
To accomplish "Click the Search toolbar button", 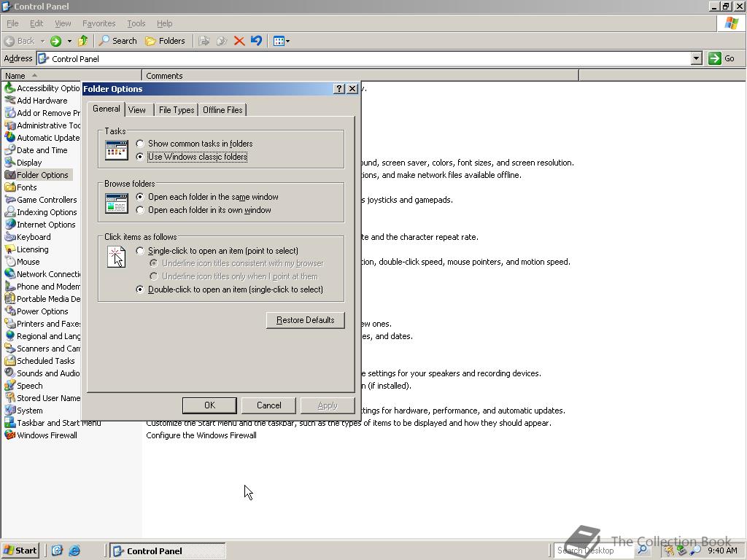I will [x=117, y=41].
